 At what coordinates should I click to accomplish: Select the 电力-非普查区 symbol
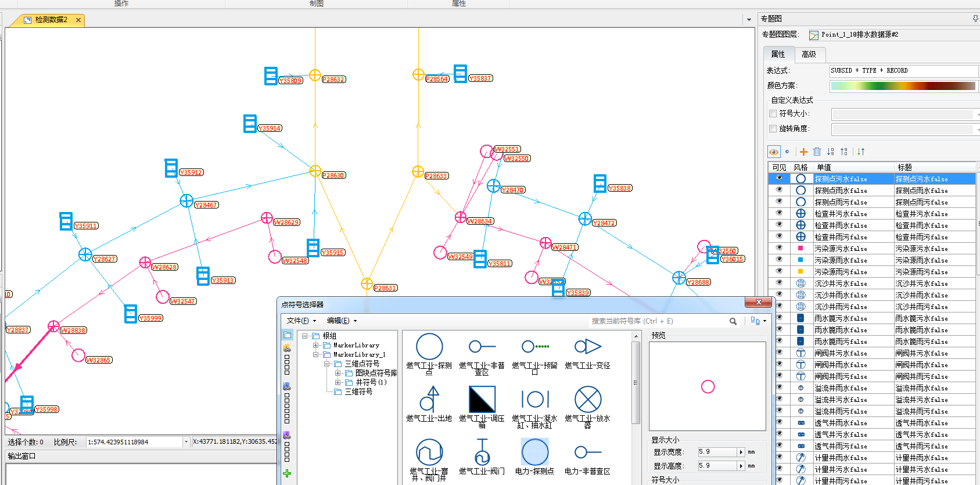(x=587, y=457)
